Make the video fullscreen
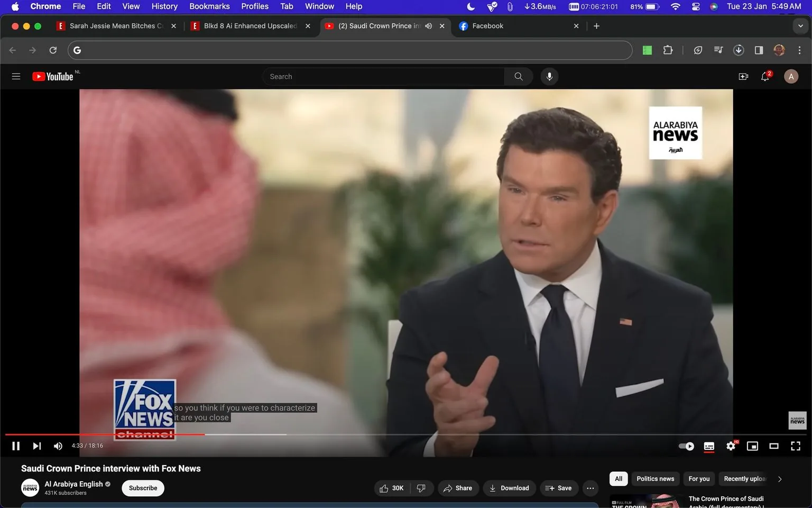 (x=796, y=446)
